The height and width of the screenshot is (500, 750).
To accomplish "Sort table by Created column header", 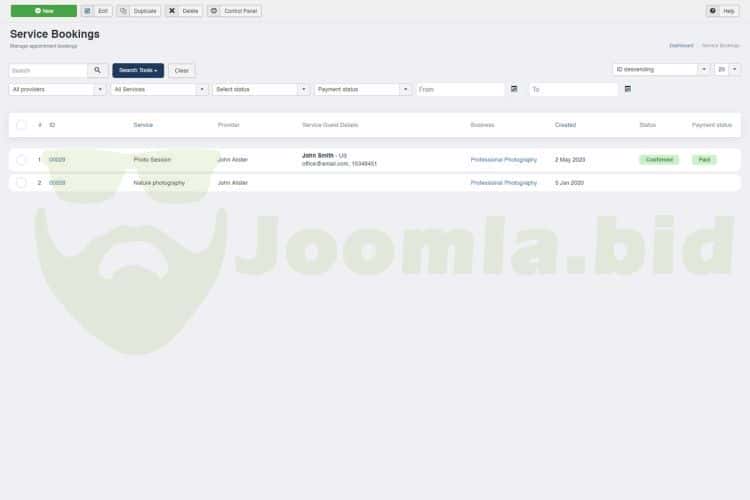I will tap(565, 125).
